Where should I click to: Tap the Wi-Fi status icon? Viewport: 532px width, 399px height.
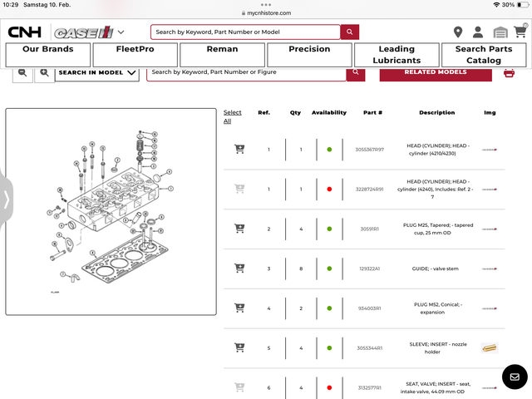pyautogui.click(x=496, y=5)
